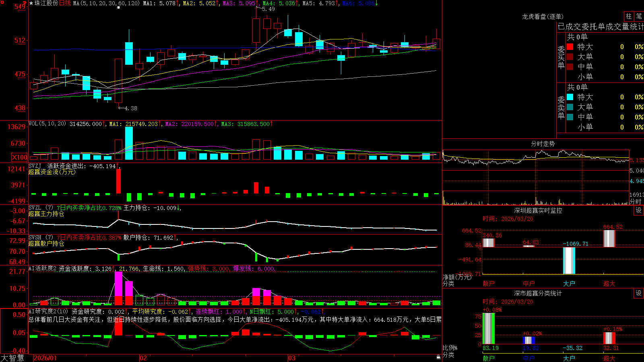
Task: Click the lock icon at timeline end
Action: point(439,357)
